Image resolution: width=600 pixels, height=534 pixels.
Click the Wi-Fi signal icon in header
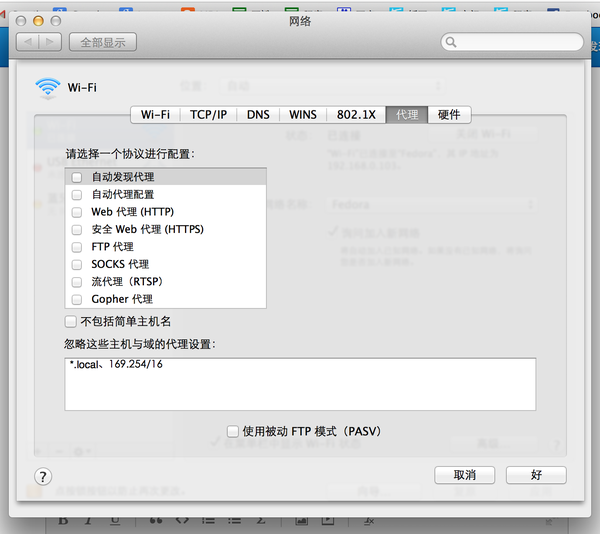pyautogui.click(x=48, y=88)
